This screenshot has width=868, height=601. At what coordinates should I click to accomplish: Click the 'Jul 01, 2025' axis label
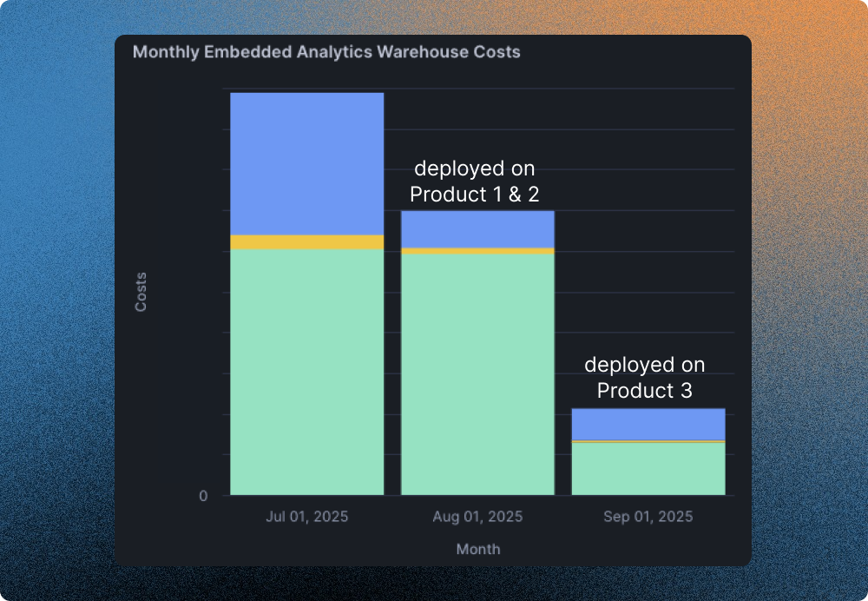[x=306, y=516]
